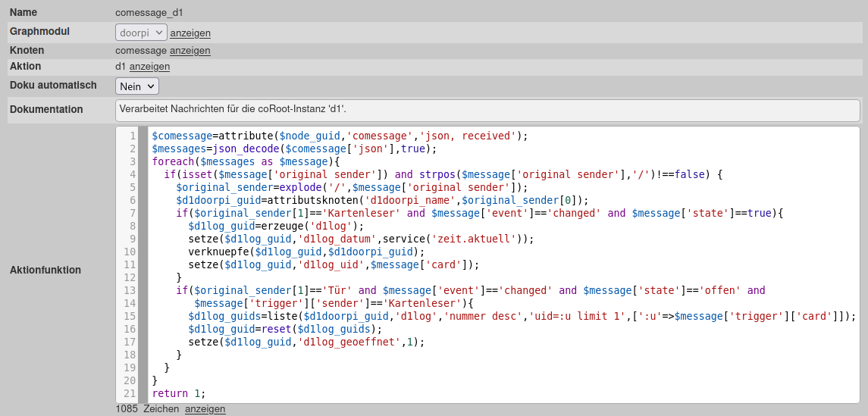Click anzeigen link next to the doorpi dropdown
This screenshot has height=416, width=868.
(190, 33)
